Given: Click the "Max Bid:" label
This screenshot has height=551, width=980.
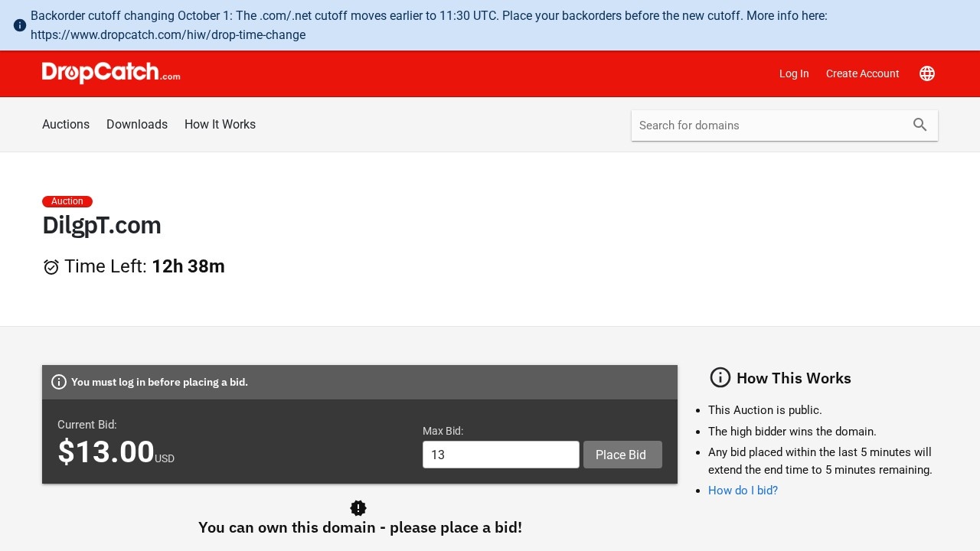Looking at the screenshot, I should pyautogui.click(x=443, y=431).
